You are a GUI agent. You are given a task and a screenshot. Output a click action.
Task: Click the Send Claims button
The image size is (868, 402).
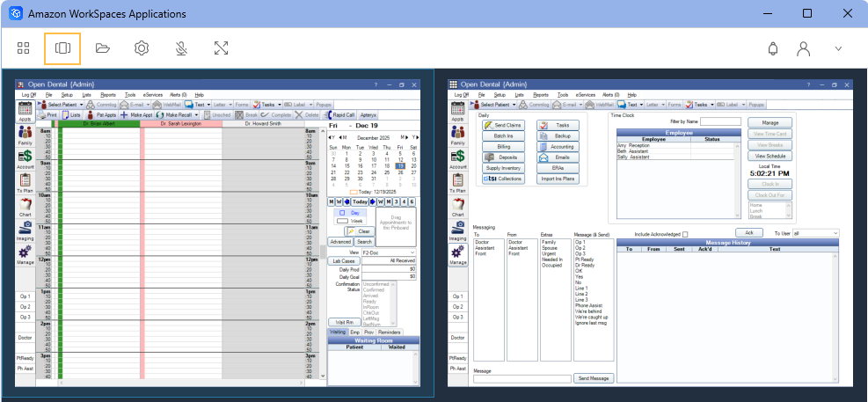click(503, 126)
